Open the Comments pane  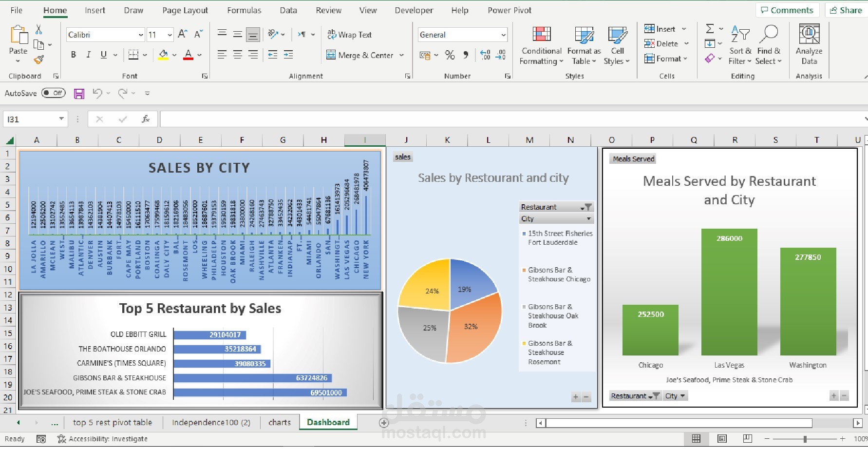[787, 10]
